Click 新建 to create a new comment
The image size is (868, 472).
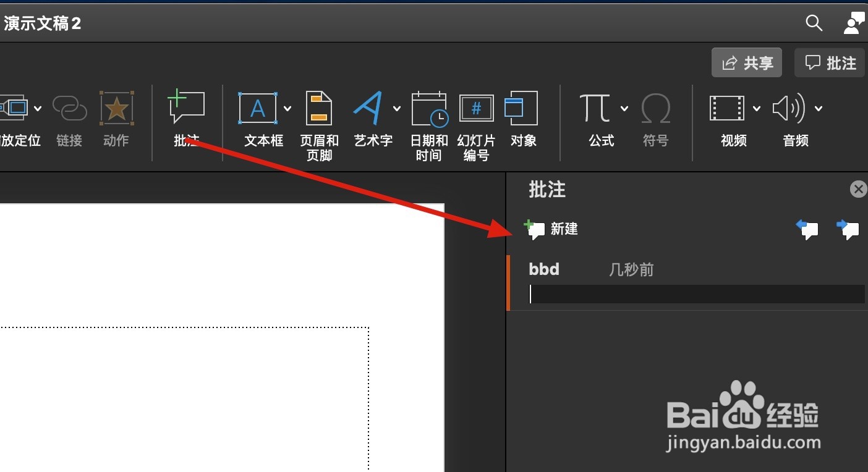[x=551, y=229]
